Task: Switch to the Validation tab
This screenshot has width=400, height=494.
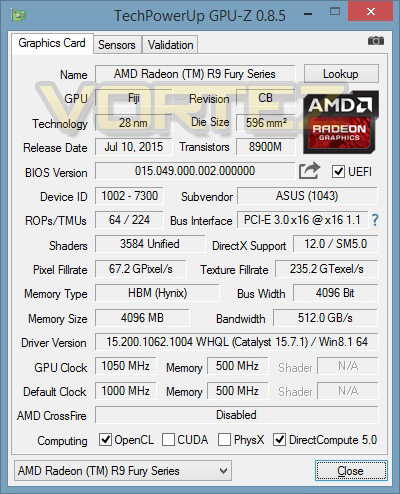Action: pyautogui.click(x=171, y=45)
